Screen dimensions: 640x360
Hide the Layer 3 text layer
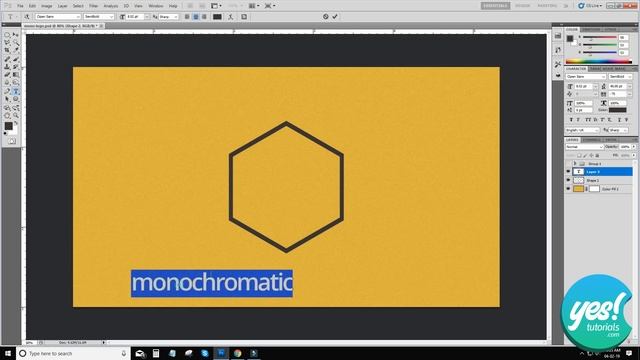click(x=568, y=172)
